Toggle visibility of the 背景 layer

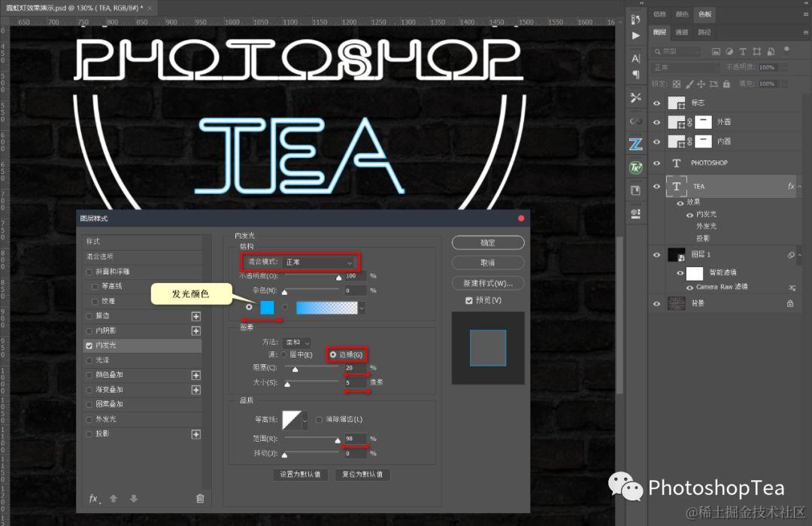(x=656, y=304)
